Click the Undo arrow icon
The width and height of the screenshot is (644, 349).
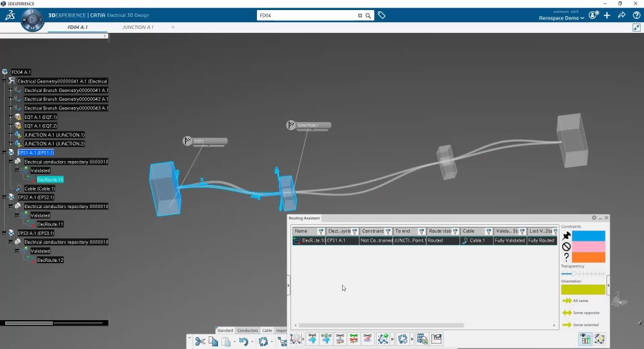[244, 341]
